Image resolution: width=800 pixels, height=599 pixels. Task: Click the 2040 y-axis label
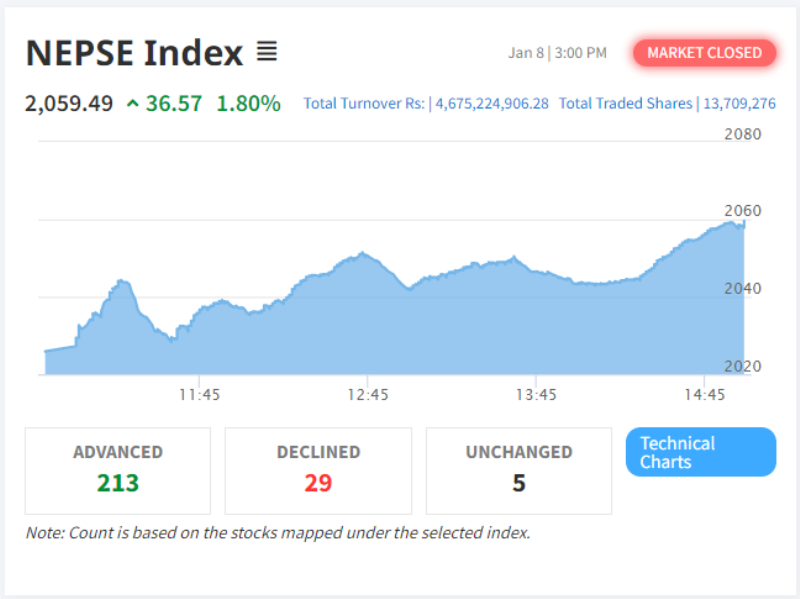click(x=742, y=289)
